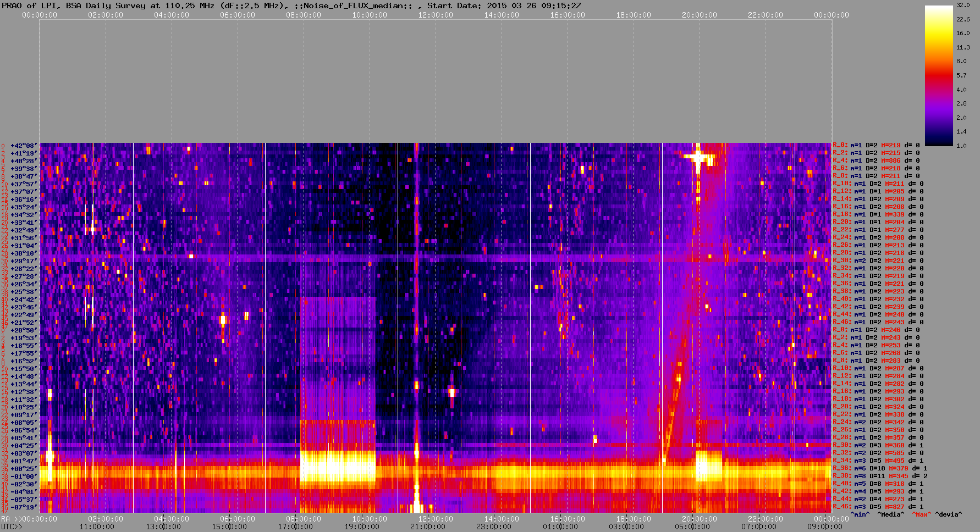Click the -07°19' declination label

coord(24,507)
